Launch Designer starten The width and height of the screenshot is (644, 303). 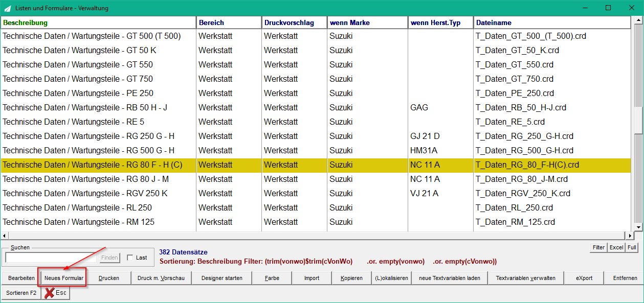222,278
